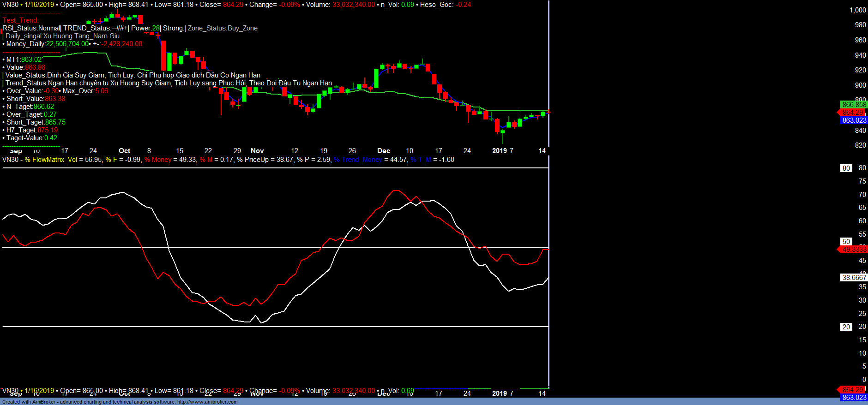Click the green 866.858 price tag
Screen dimensions: 868x405
coord(854,105)
